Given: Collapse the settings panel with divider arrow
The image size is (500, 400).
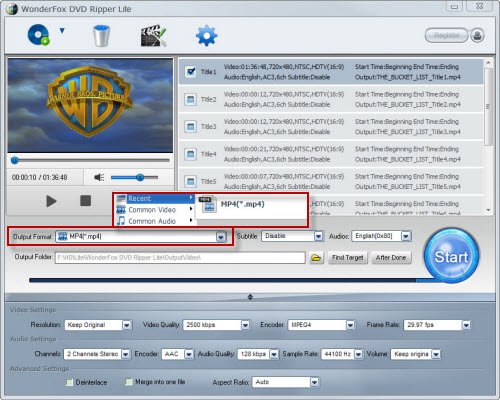Looking at the screenshot, I should [250, 297].
